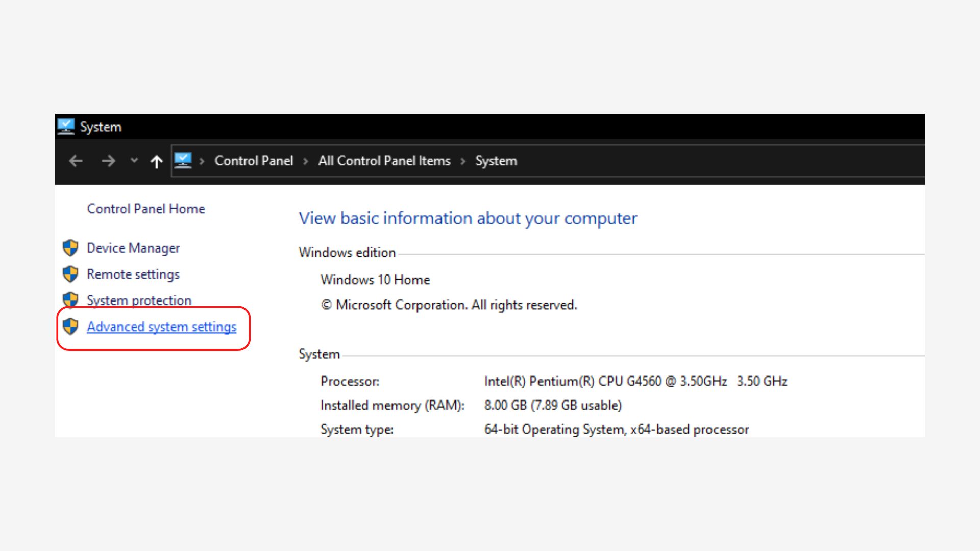
Task: Click shield icon beside Remote settings
Action: [x=70, y=274]
